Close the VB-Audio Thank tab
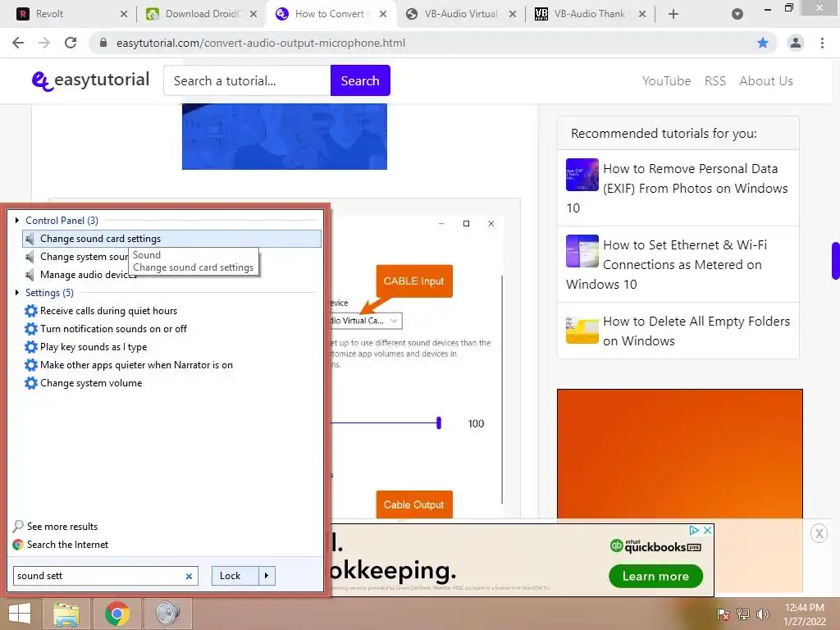The height and width of the screenshot is (630, 840). point(642,14)
